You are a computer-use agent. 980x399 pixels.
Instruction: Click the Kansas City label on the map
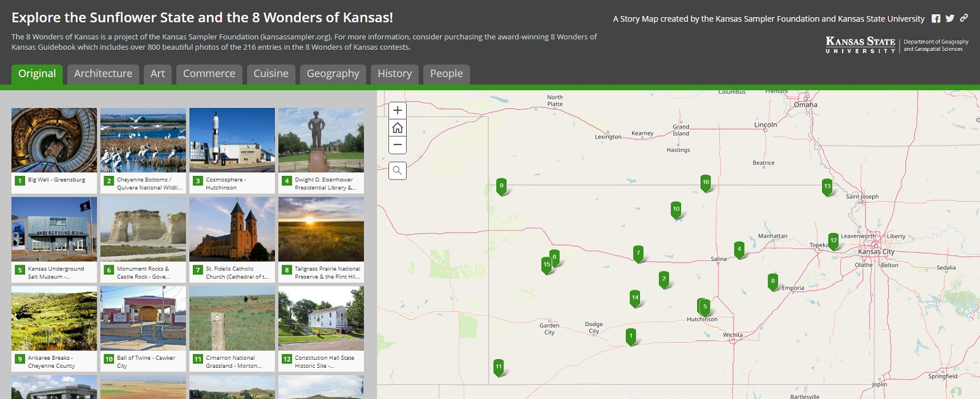pos(876,252)
